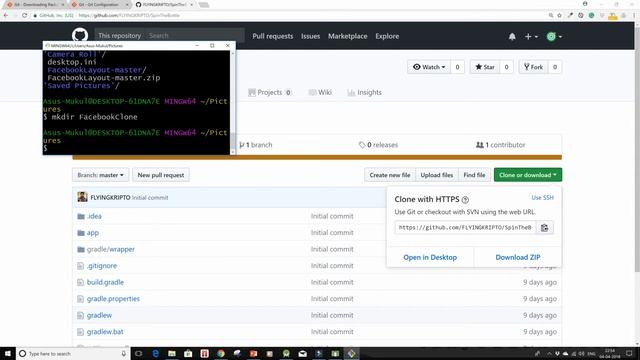The image size is (640, 360).
Task: Switch to the Wiki tab
Action: tap(320, 93)
